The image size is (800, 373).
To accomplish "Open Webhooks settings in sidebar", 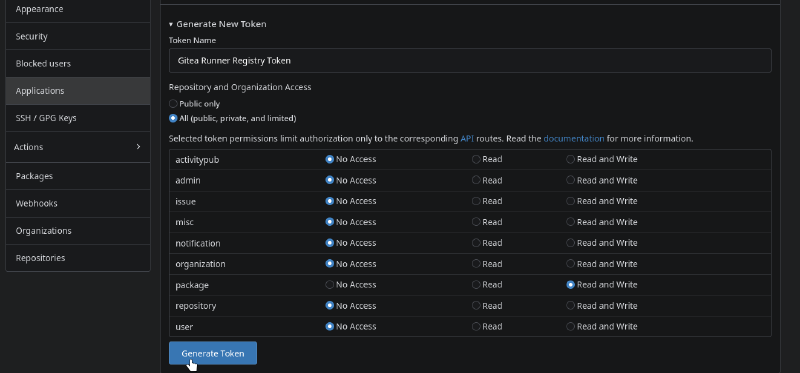I will [78, 203].
